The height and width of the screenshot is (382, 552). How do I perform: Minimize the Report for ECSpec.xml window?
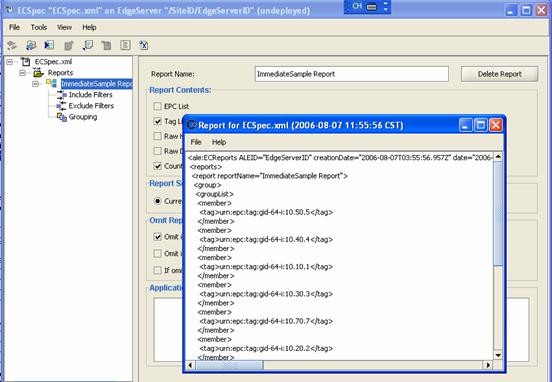465,125
